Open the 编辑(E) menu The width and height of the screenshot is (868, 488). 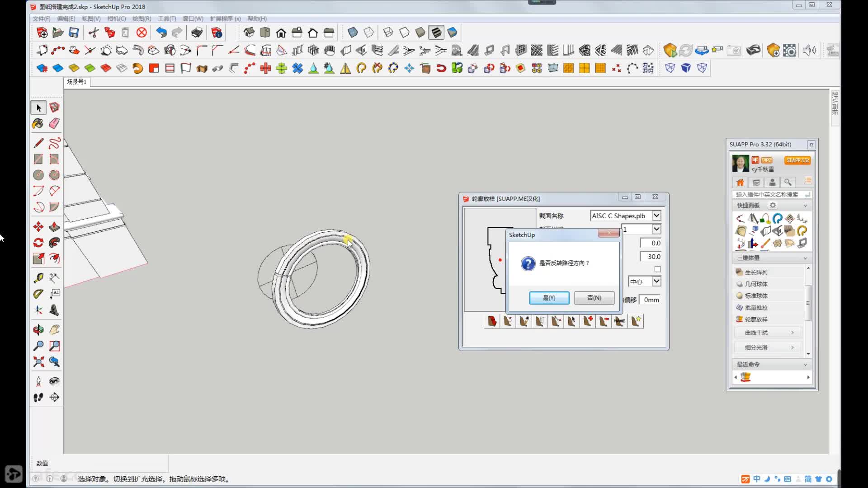click(66, 19)
